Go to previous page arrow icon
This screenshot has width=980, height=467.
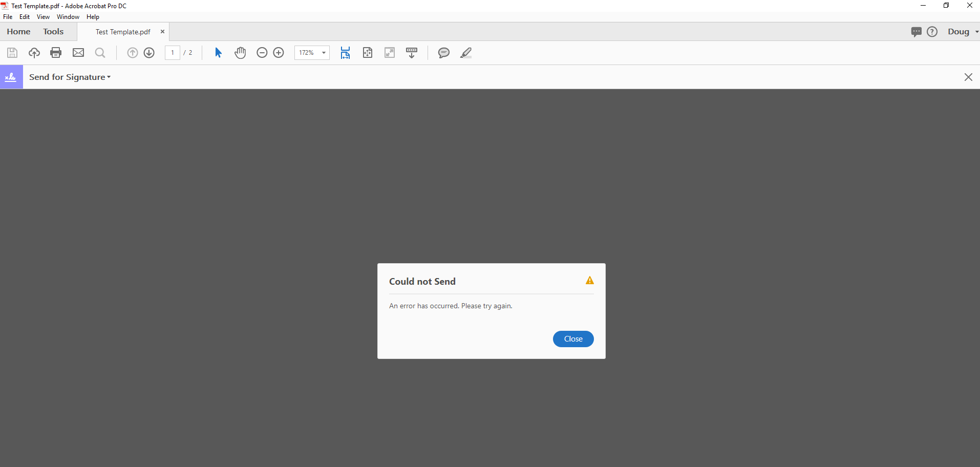point(133,53)
